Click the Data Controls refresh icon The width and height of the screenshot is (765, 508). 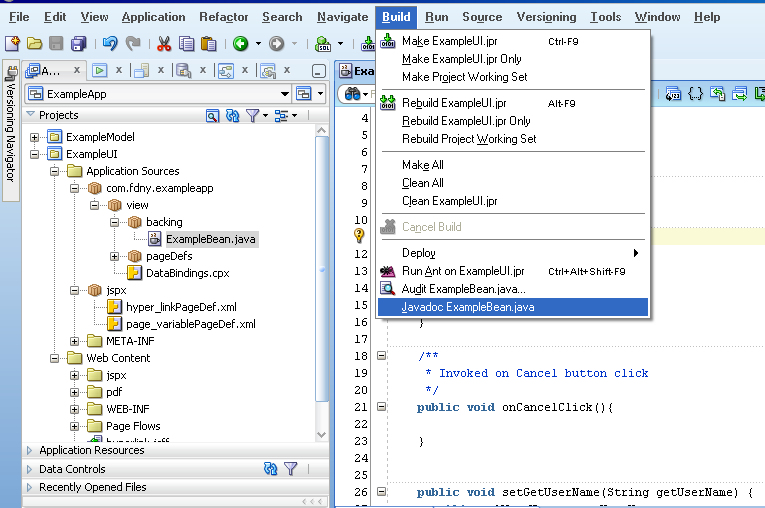point(271,469)
